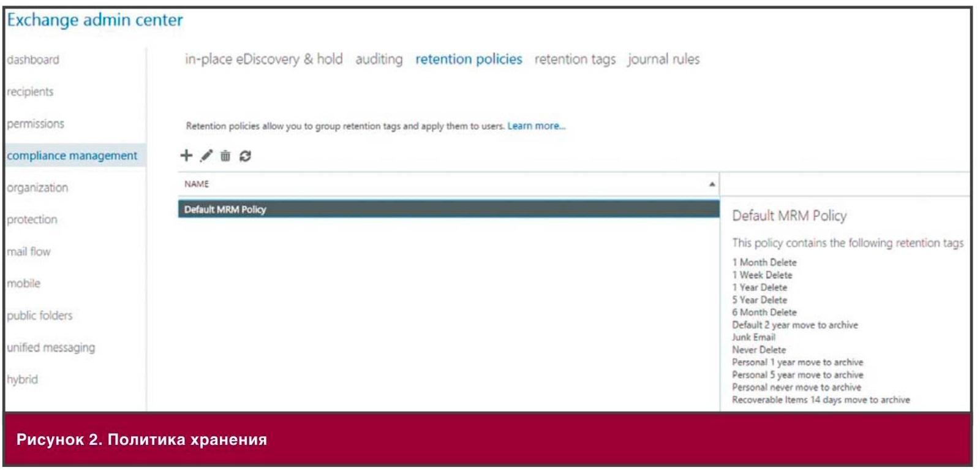This screenshot has width=980, height=470.
Task: Click the Exchange admin center title
Action: pos(95,20)
